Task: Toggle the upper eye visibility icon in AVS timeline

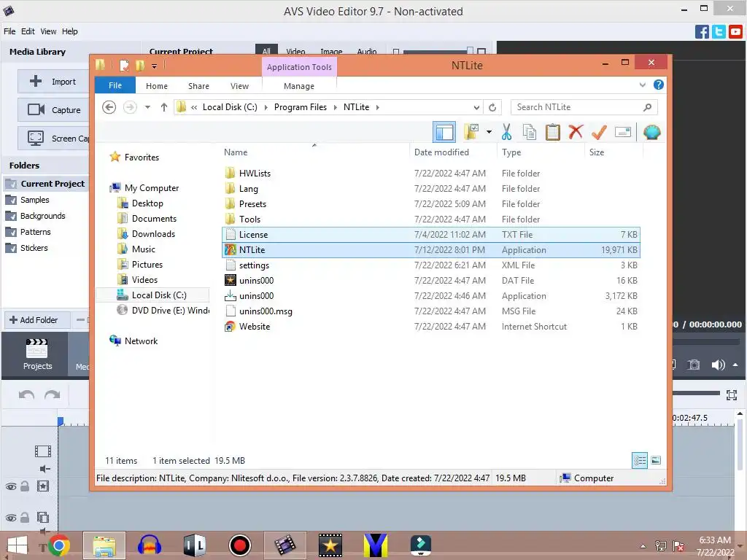Action: click(x=11, y=486)
